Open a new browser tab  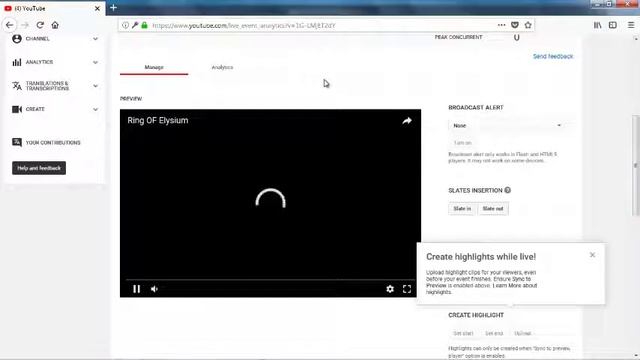tap(113, 8)
